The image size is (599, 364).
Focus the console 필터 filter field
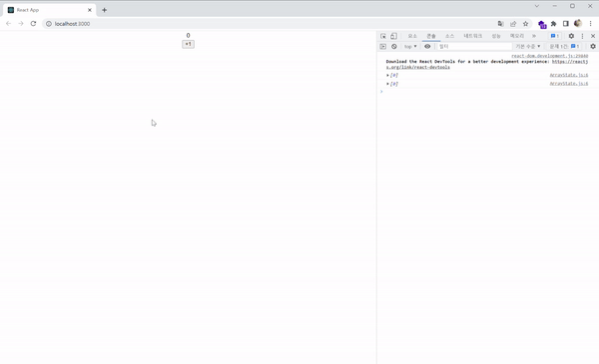[474, 47]
